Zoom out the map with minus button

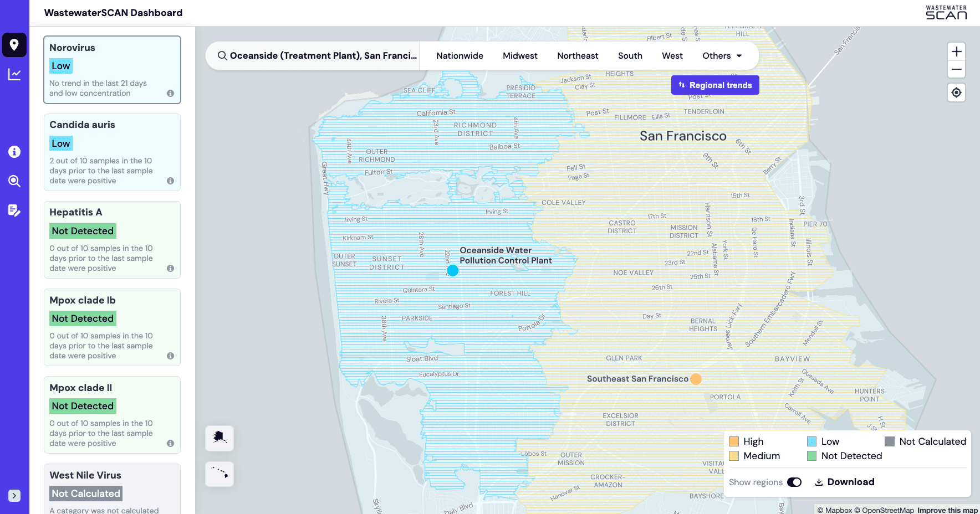[957, 70]
